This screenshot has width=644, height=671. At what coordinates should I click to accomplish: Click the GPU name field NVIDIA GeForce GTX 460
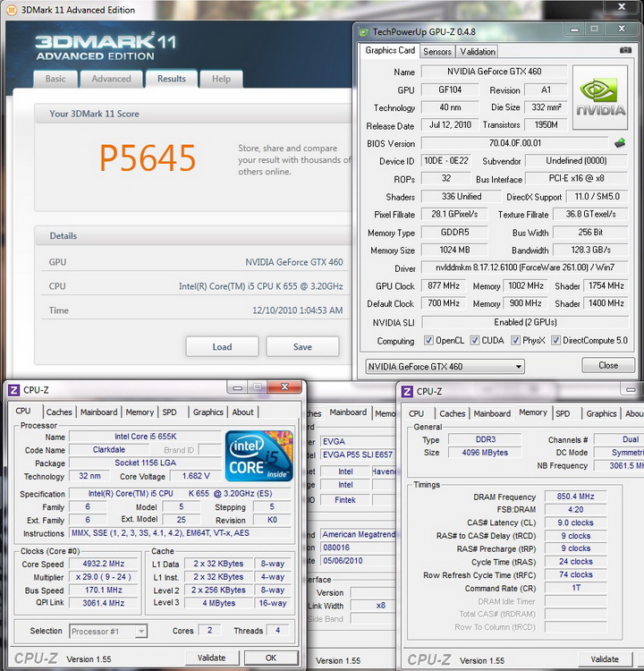coord(495,72)
